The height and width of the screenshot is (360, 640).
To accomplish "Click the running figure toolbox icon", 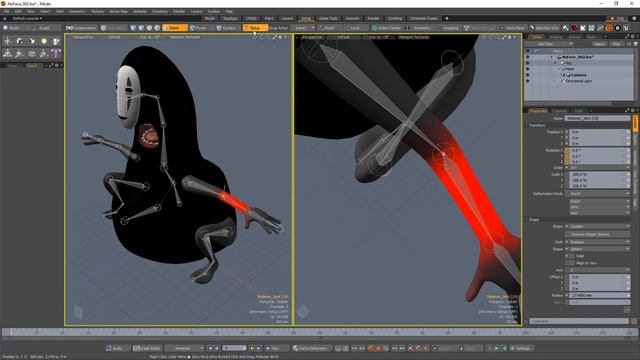I will [20, 53].
